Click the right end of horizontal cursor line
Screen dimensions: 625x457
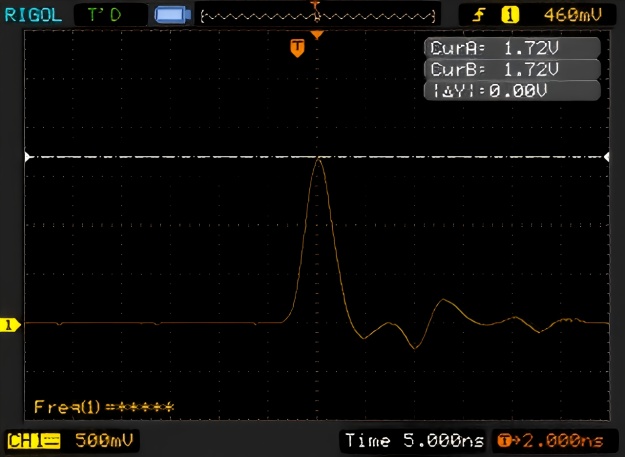[606, 157]
